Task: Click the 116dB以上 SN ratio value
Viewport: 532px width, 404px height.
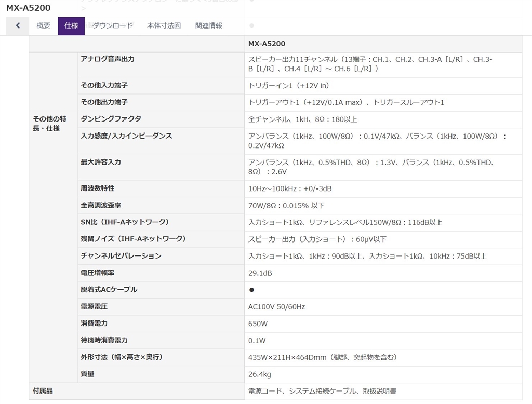Action: coord(425,223)
